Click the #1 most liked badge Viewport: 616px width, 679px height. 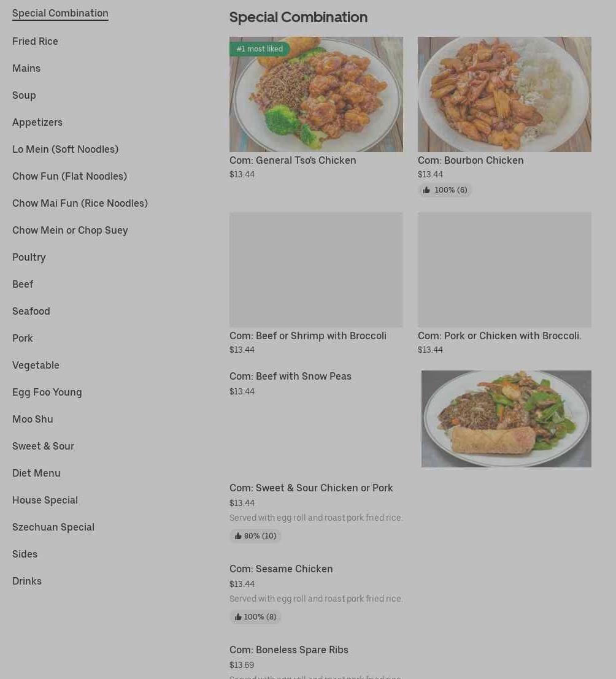pyautogui.click(x=260, y=49)
